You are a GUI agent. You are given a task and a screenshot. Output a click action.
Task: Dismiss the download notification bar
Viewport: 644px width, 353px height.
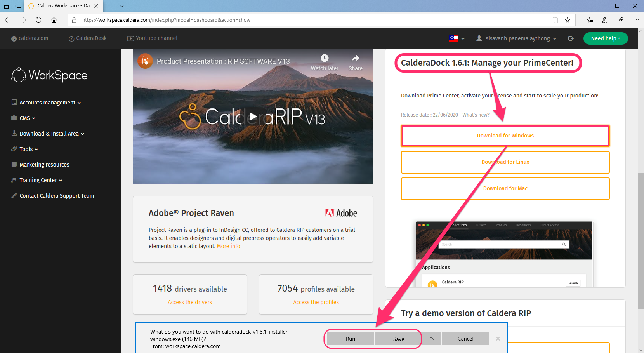pyautogui.click(x=498, y=339)
